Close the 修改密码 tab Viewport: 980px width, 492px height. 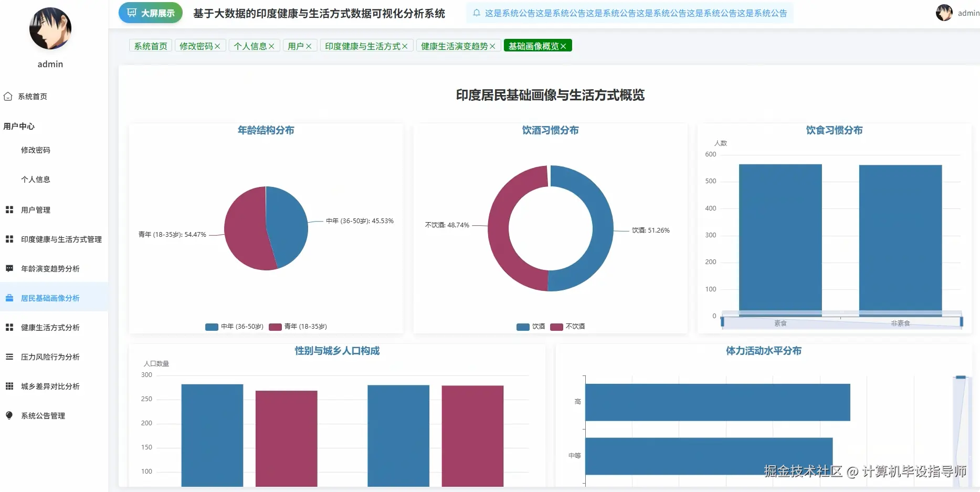click(x=217, y=46)
